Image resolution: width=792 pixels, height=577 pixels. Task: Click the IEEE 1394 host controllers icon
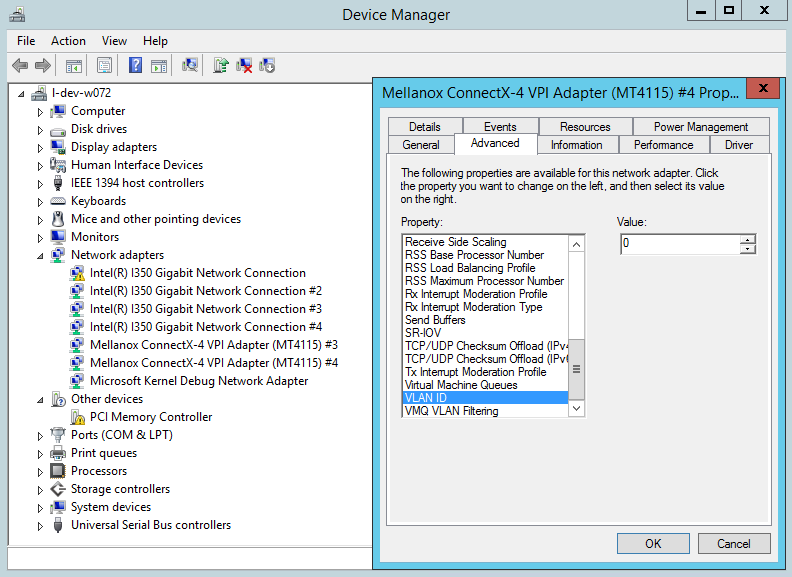pyautogui.click(x=58, y=183)
